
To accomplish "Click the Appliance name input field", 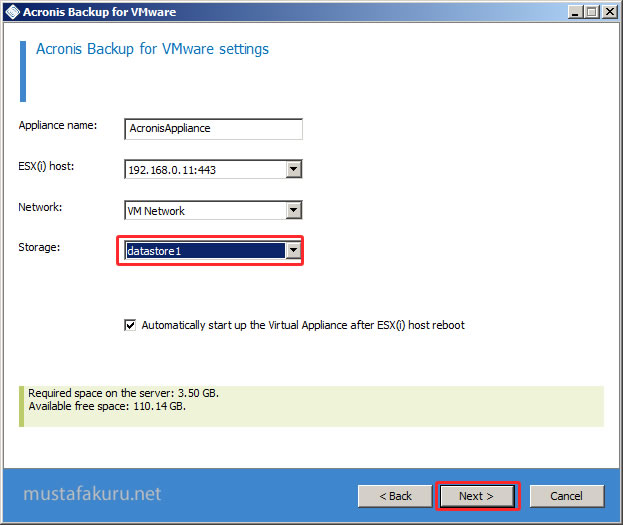I will pyautogui.click(x=213, y=129).
